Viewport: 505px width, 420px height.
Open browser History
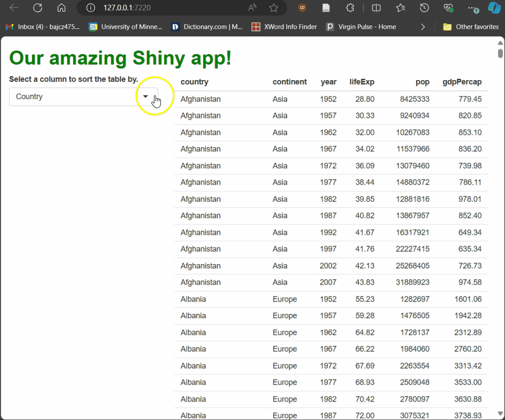[424, 8]
